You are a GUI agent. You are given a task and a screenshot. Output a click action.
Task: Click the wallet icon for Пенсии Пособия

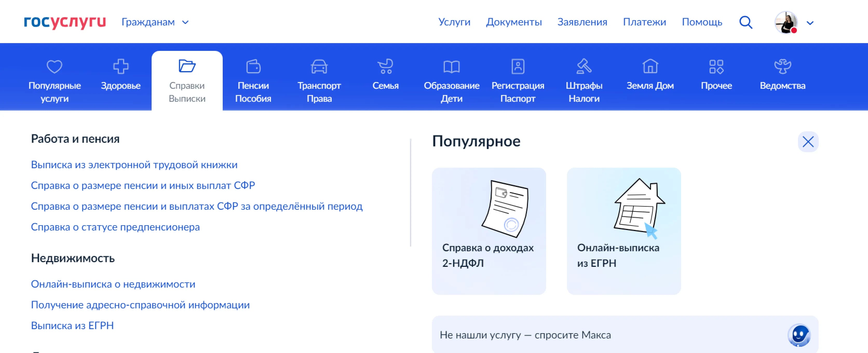coord(253,66)
